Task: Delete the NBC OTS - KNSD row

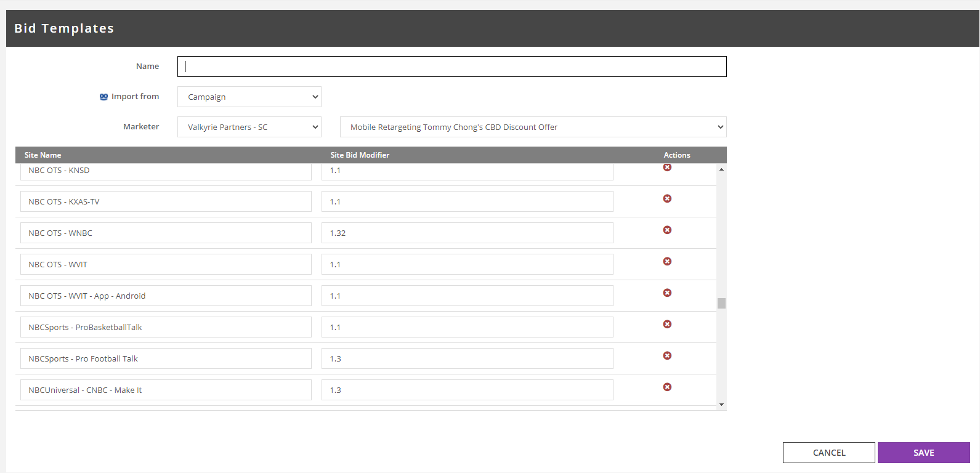Action: 667,168
